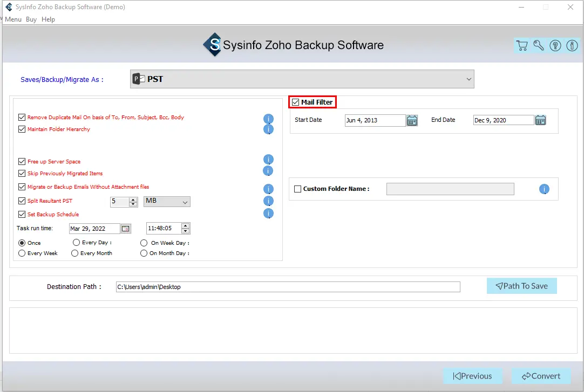Viewport: 584px width, 392px height.
Task: Click the about info icon in header
Action: [572, 46]
